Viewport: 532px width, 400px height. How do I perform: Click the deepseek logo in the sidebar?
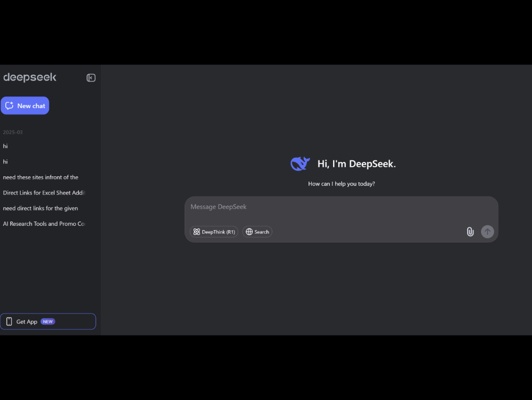point(30,77)
